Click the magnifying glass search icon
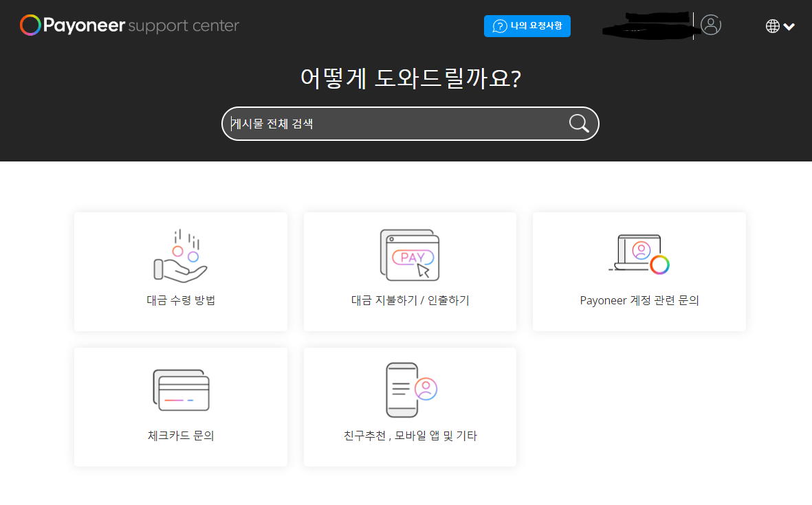 point(579,124)
